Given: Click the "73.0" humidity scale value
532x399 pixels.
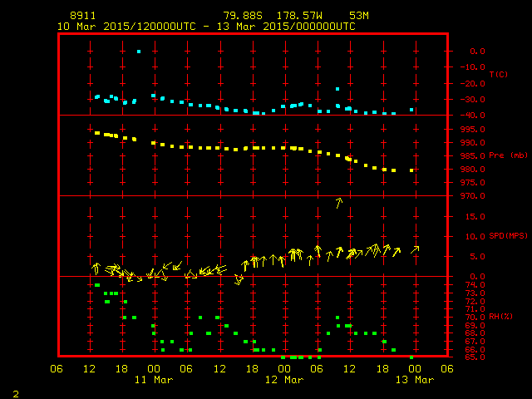Looking at the screenshot, I should click(475, 293).
